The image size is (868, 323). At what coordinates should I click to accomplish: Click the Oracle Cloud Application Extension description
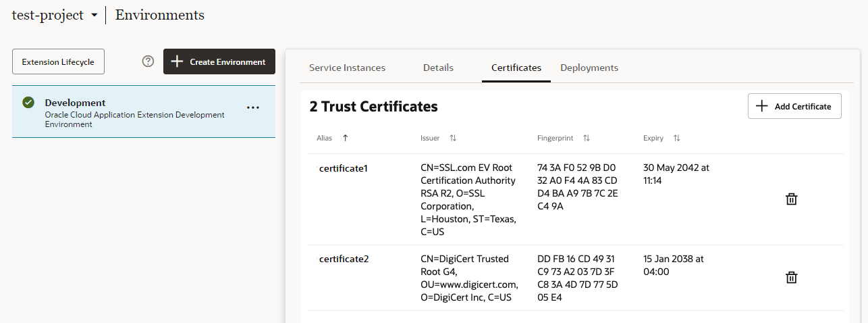point(135,120)
